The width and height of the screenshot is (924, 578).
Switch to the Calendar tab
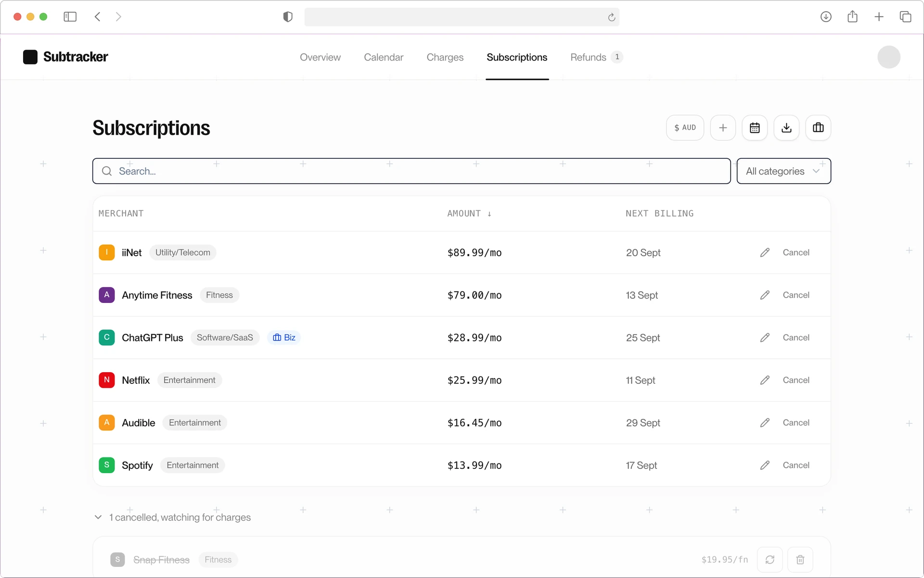coord(384,57)
